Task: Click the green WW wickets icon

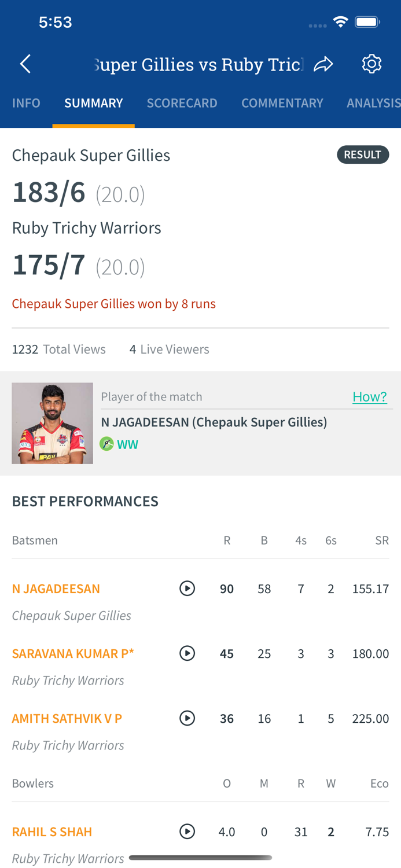Action: (x=108, y=444)
